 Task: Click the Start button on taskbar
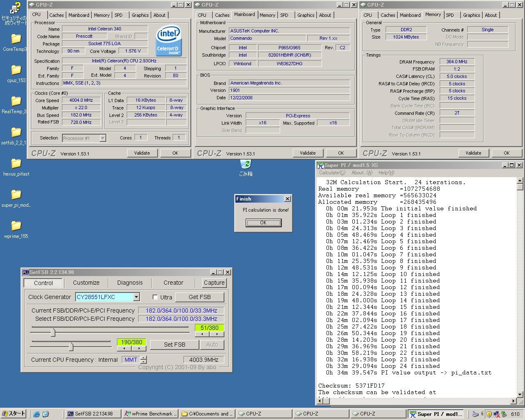click(x=14, y=414)
